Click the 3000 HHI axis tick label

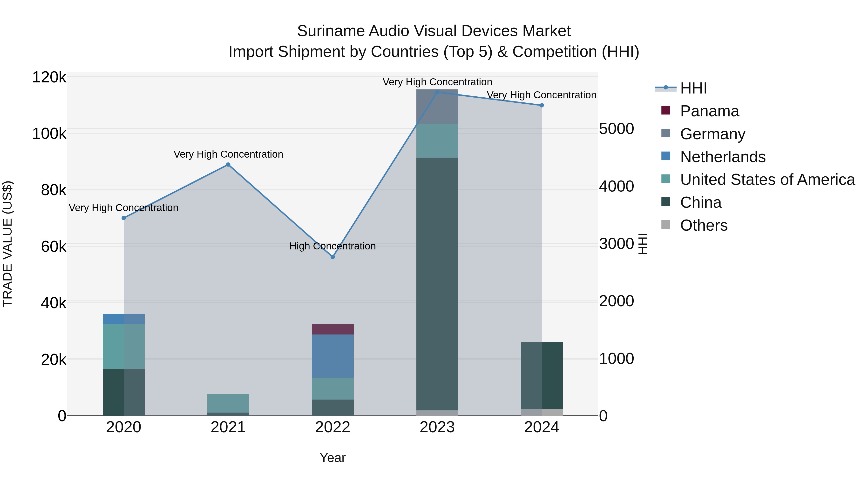[x=617, y=243]
